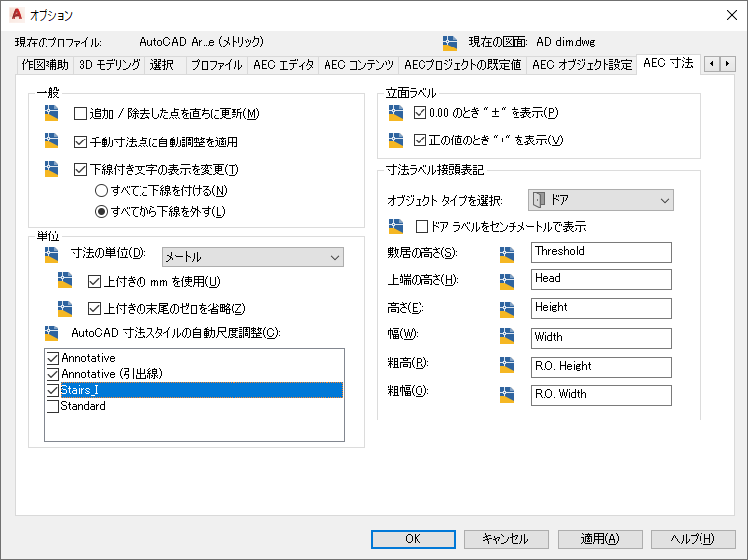Click door icon in object type dropdown
The height and width of the screenshot is (560, 748).
(x=539, y=200)
